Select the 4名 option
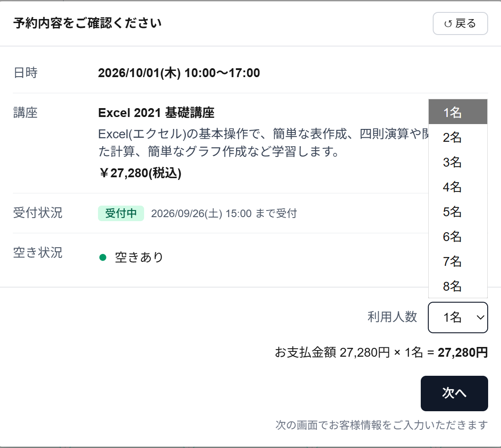 pos(458,187)
